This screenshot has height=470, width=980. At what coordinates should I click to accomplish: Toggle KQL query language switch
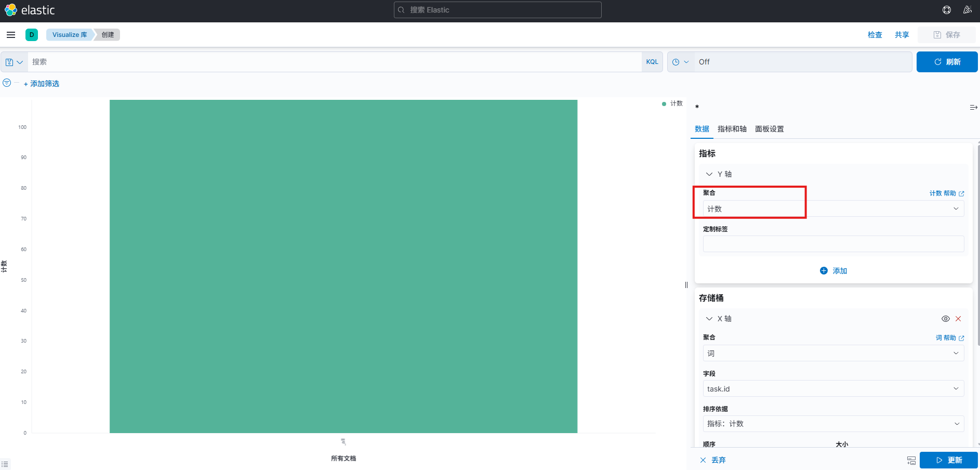click(x=652, y=62)
